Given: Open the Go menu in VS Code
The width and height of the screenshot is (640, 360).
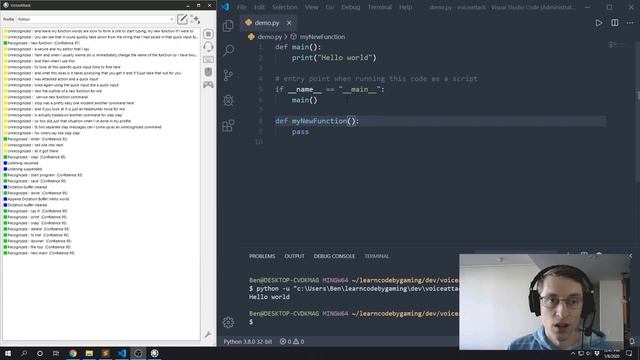Looking at the screenshot, I should (330, 7).
